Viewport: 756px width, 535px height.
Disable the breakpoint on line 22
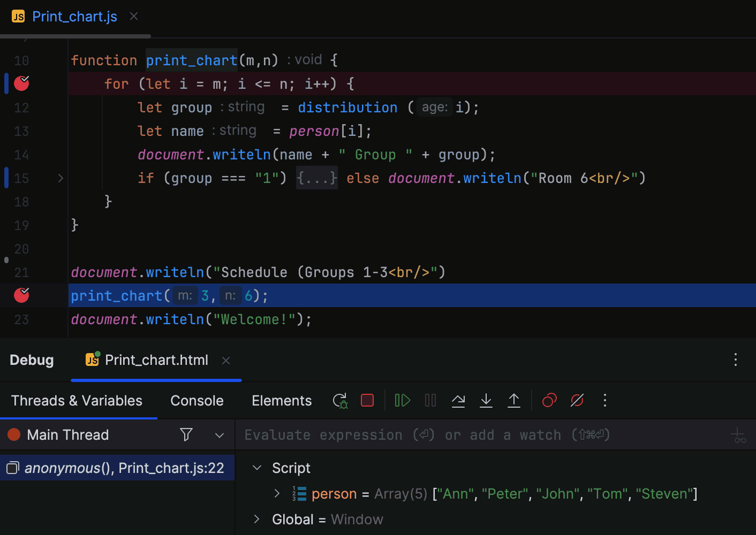(21, 295)
